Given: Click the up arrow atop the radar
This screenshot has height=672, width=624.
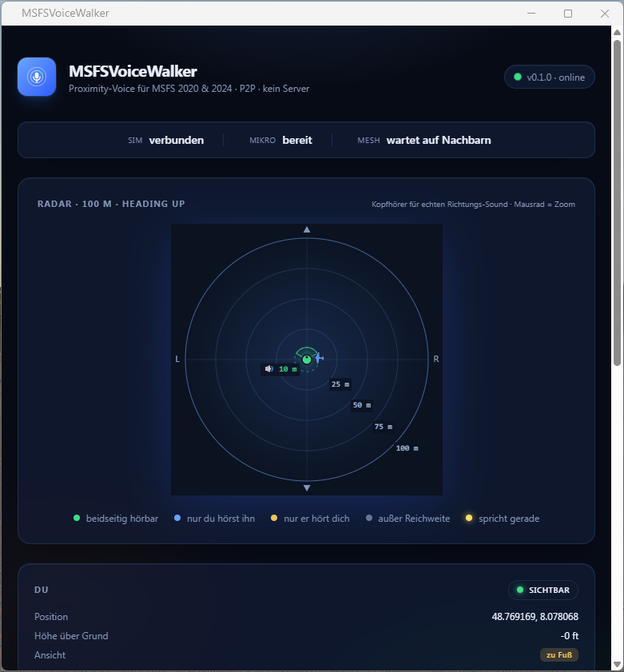Looking at the screenshot, I should 307,229.
